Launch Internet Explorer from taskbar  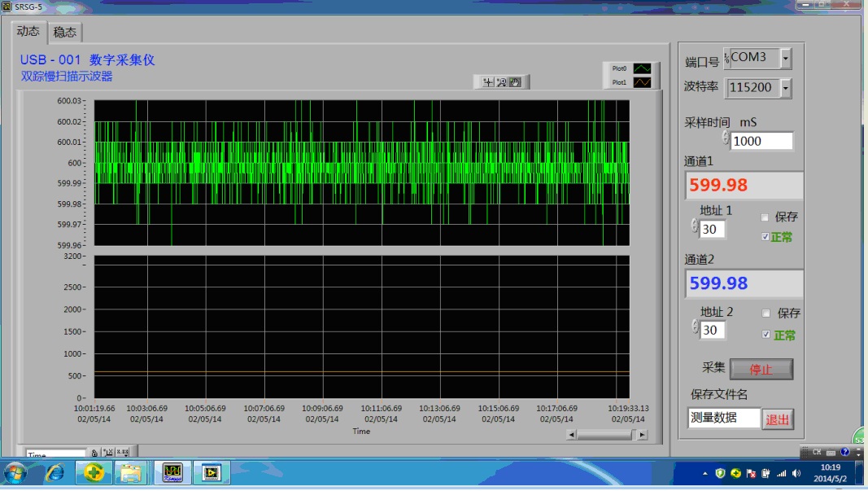pyautogui.click(x=55, y=473)
